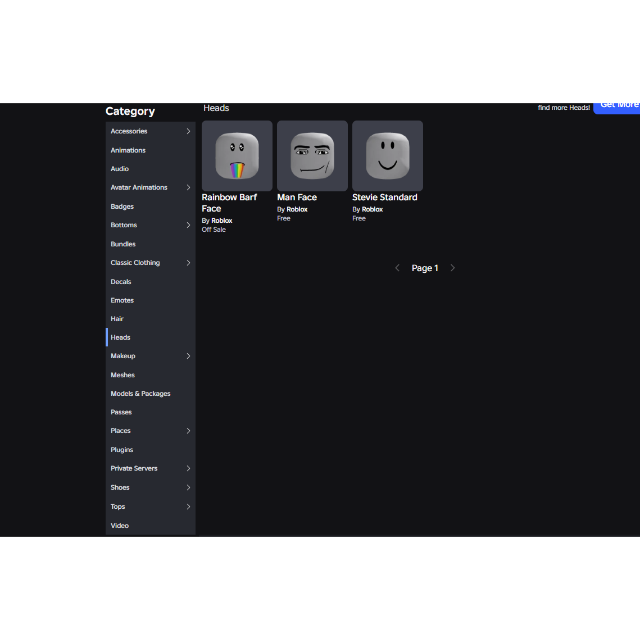Go to the next page arrow
The image size is (640, 640).
tap(452, 268)
